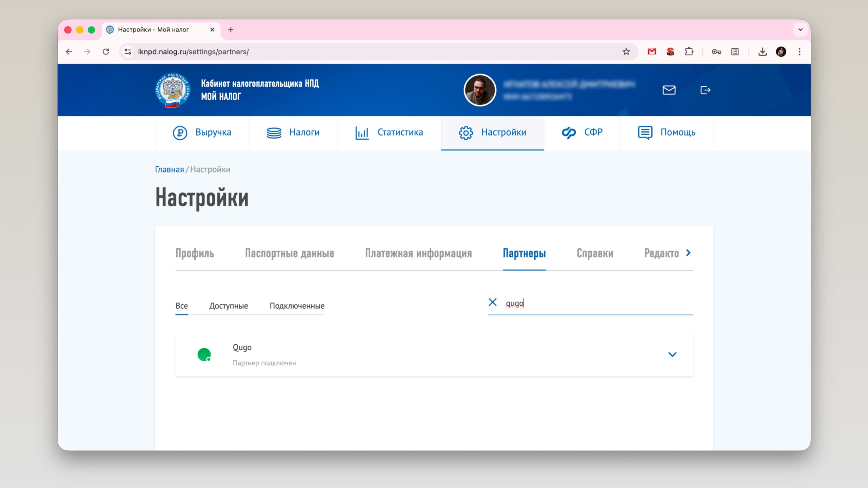The height and width of the screenshot is (488, 868).
Task: Reload the page
Action: pos(106,52)
